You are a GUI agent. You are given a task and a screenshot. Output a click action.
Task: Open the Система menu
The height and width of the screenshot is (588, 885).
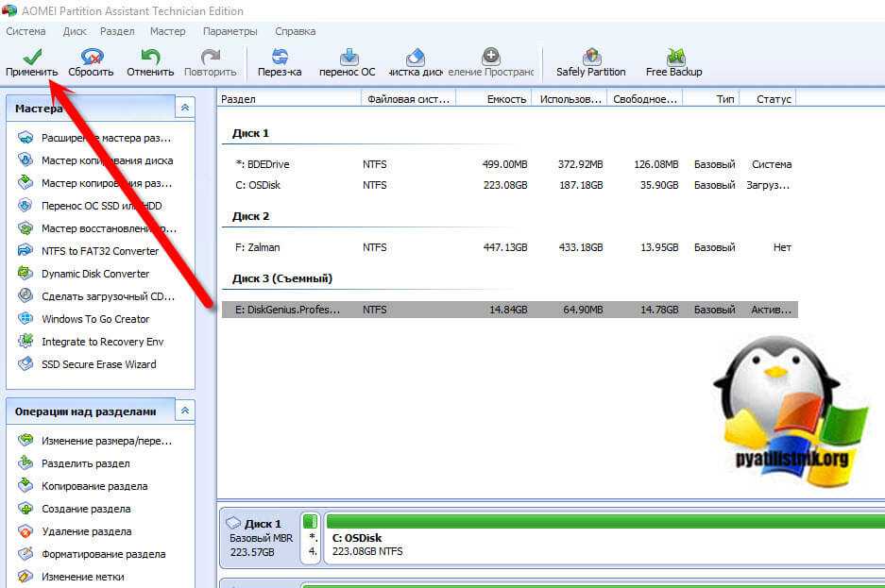point(26,31)
